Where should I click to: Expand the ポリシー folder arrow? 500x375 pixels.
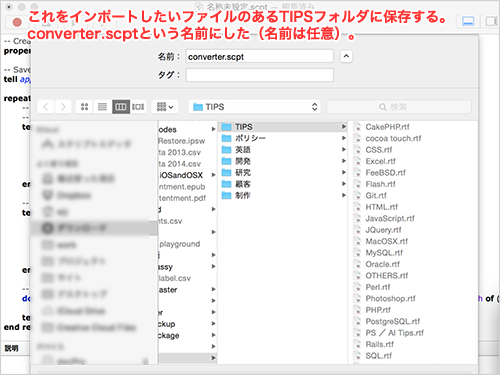343,138
